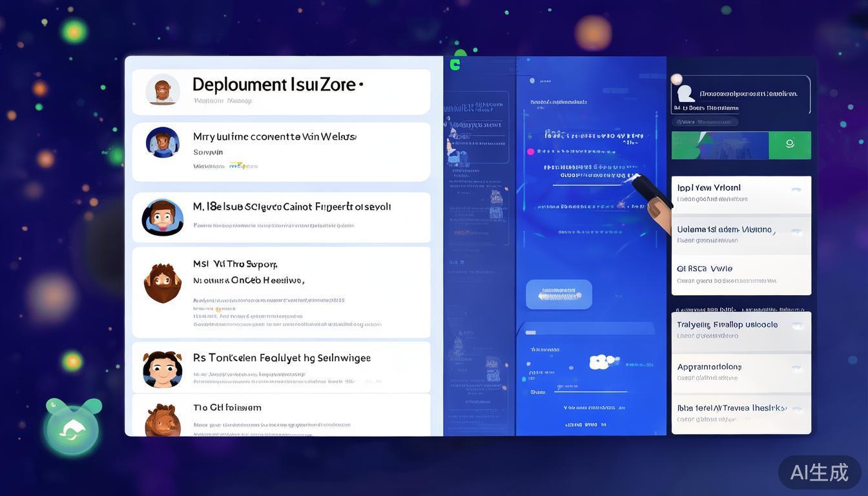Toggle the switch on Ippl Yew Vrloenl row
Image resolution: width=868 pixels, height=496 pixels.
(796, 190)
